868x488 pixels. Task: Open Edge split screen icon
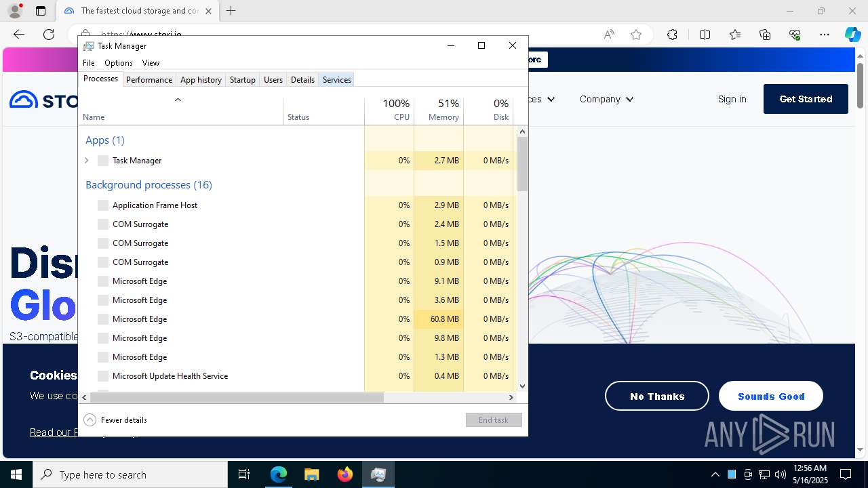[705, 35]
